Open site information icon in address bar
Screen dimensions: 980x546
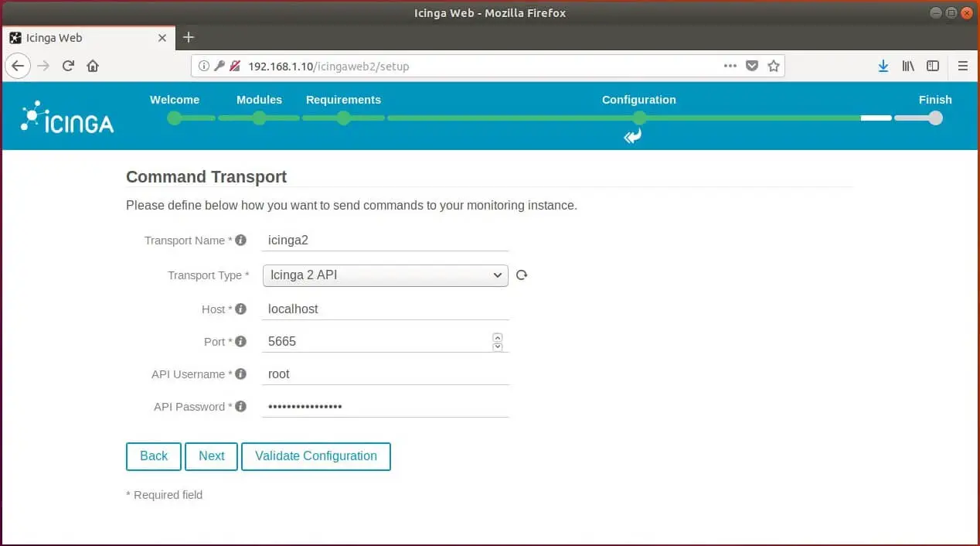coord(204,66)
